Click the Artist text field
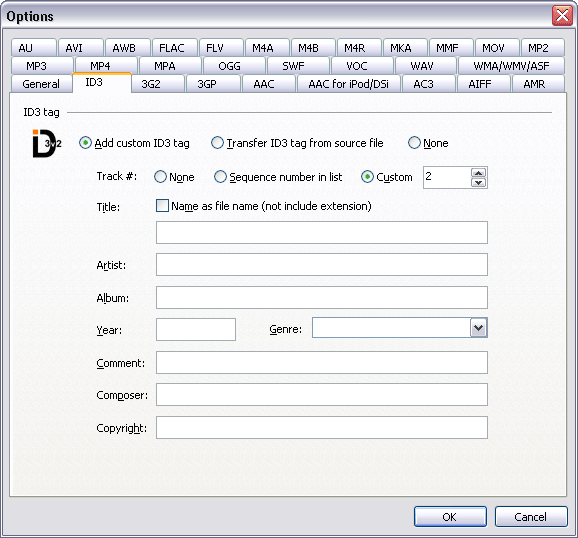 322,264
